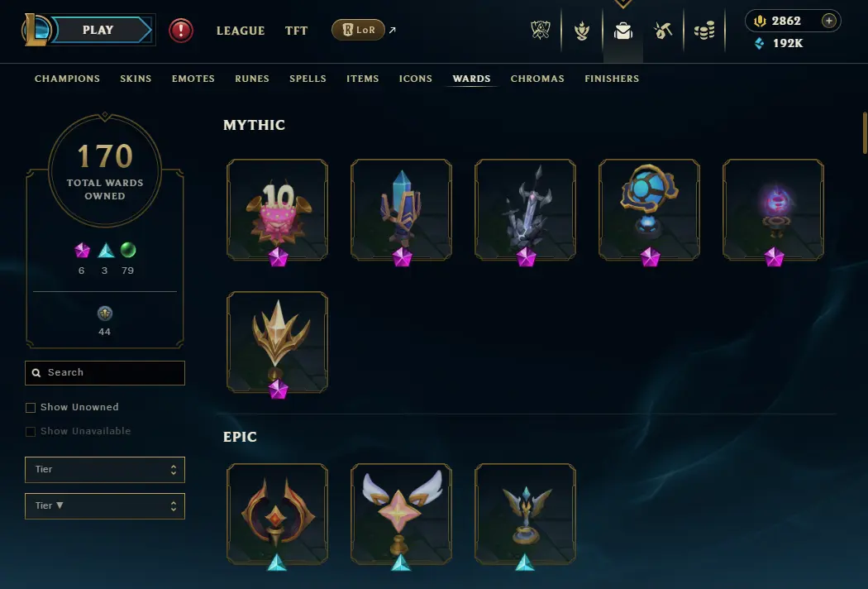
Task: Open the profile laurel icon
Action: (582, 31)
